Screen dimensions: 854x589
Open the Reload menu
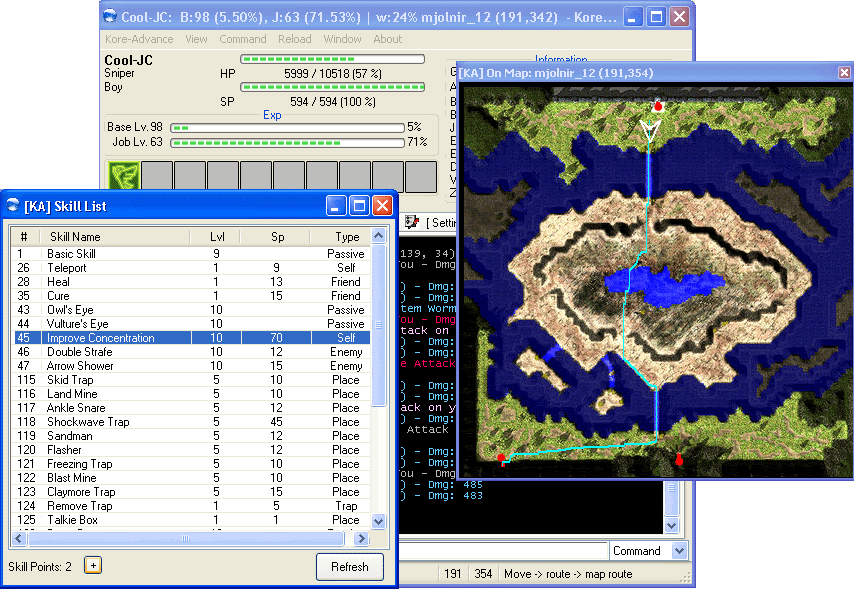point(295,39)
